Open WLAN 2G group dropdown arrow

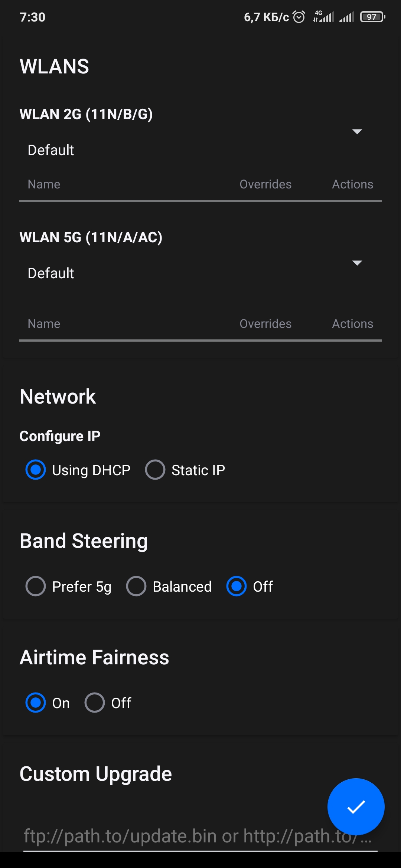tap(357, 132)
